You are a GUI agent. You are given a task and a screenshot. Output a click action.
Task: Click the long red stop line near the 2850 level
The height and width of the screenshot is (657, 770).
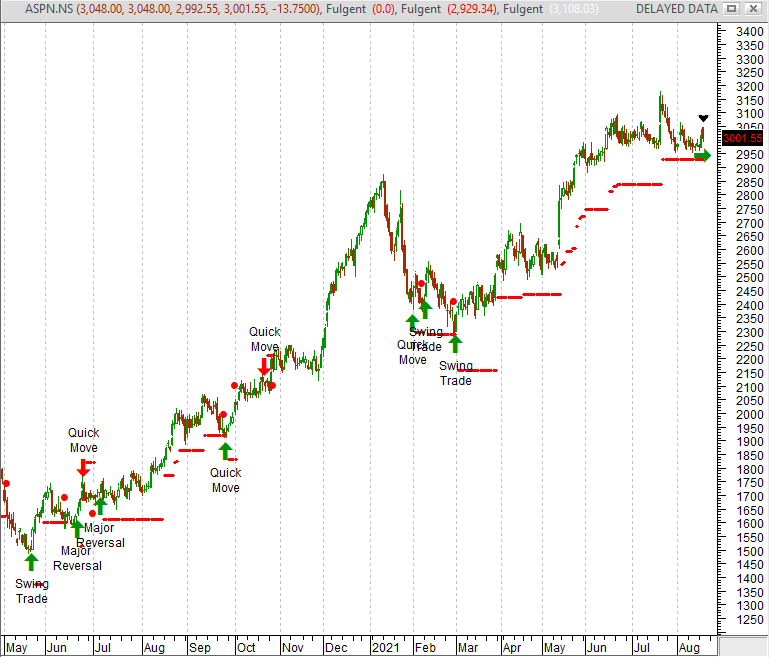(638, 184)
